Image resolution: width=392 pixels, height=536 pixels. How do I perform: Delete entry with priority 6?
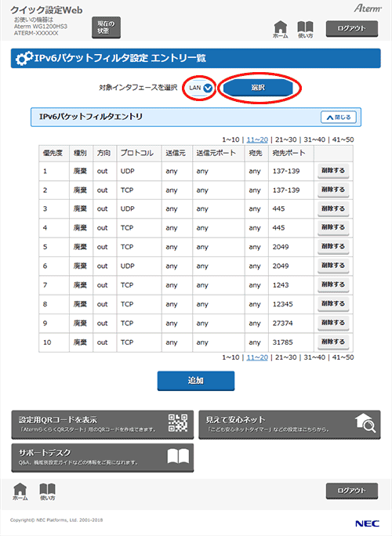[x=333, y=266]
